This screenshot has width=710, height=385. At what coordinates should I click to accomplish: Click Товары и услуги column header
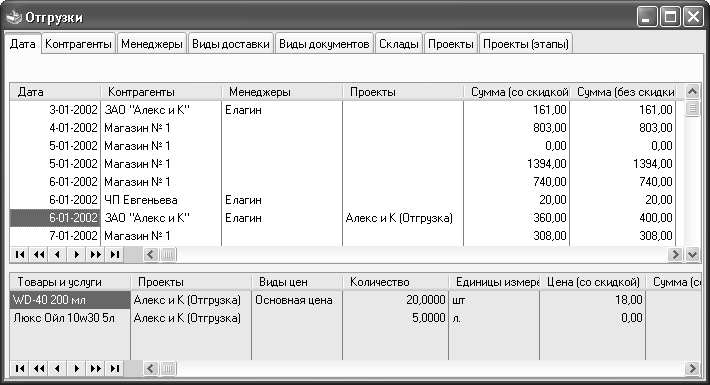[70, 282]
